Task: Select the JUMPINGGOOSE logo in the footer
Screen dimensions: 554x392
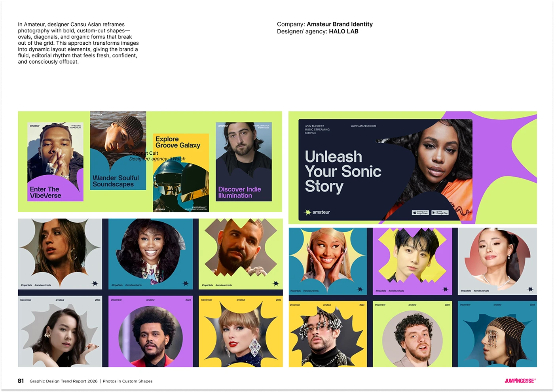Action: pos(519,381)
